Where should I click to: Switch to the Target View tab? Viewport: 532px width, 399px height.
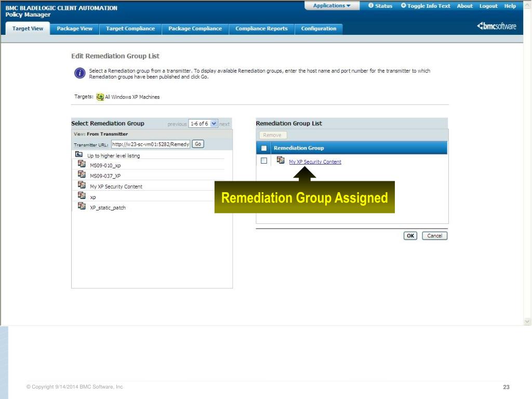28,29
